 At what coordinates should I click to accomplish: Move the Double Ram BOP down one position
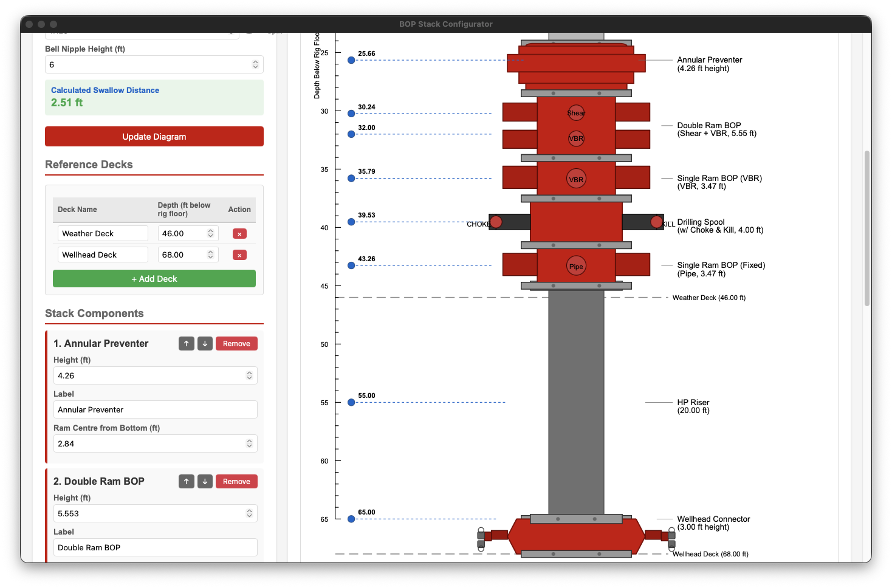[205, 481]
